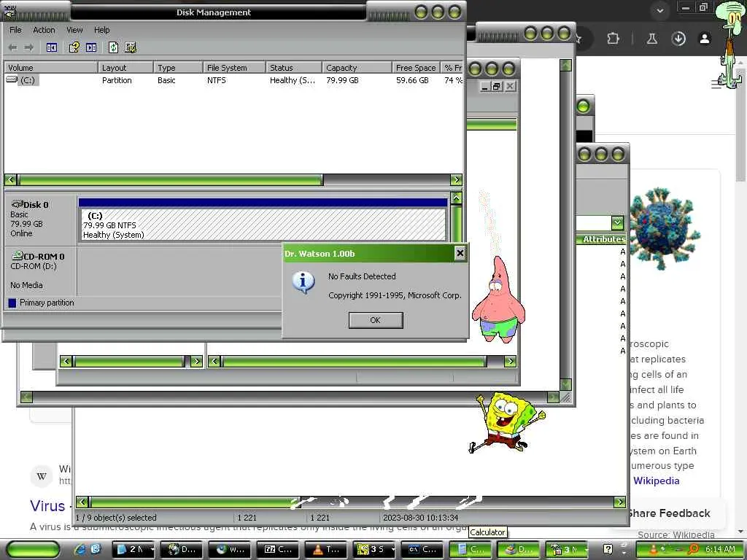Viewport: 747px width, 560px height.
Task: Click the browser labs flask icon
Action: click(651, 39)
